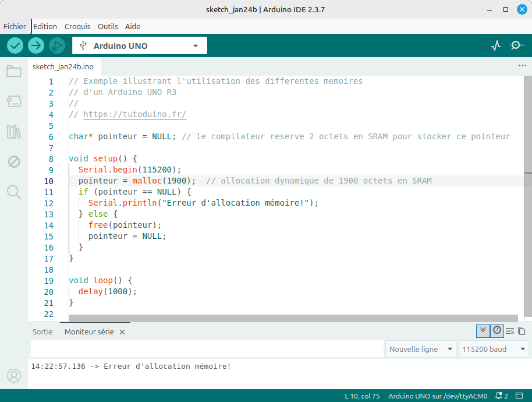Viewport: 532px width, 402px height.
Task: Open the 115200 baud rate dropdown
Action: tap(493, 349)
